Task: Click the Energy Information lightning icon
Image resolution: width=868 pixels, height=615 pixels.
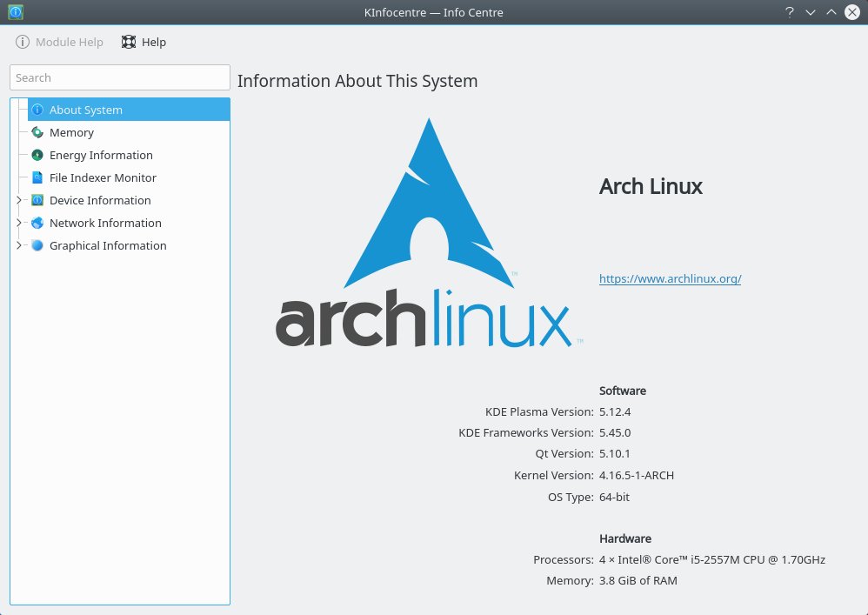Action: click(x=37, y=155)
